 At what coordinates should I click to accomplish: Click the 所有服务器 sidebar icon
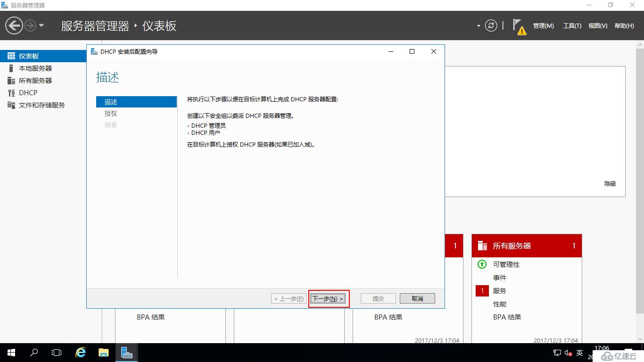pos(11,81)
